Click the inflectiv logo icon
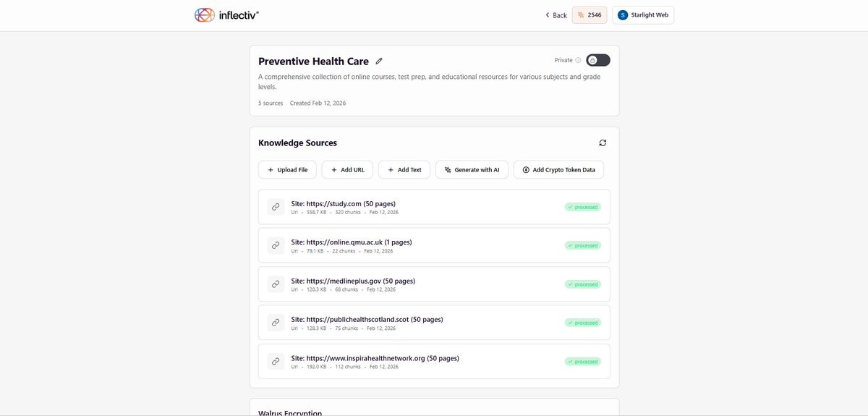The height and width of the screenshot is (416, 868). (205, 14)
